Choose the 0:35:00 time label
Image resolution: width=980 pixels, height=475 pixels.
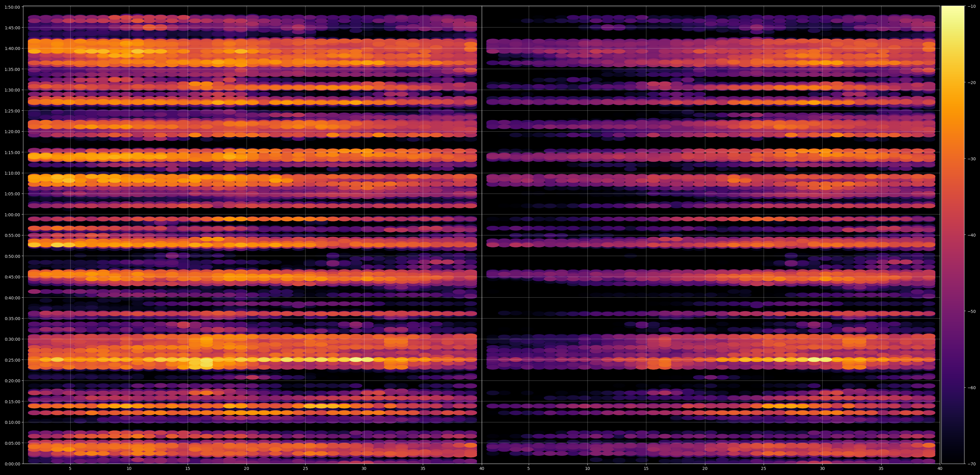(x=13, y=318)
